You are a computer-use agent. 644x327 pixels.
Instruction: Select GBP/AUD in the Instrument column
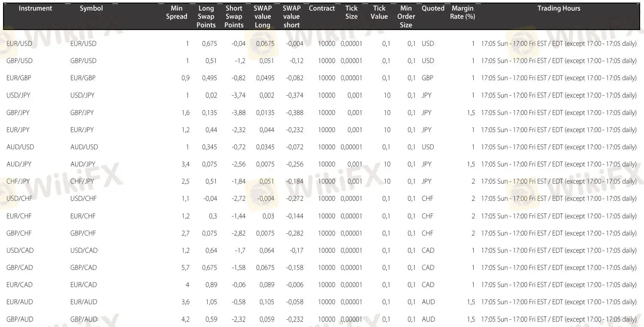(x=20, y=319)
